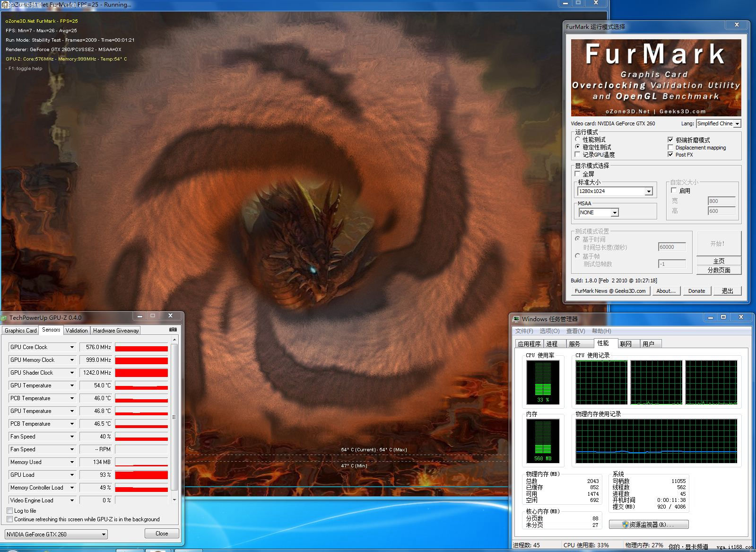Switch to Validation tab in GPU-Z

(x=77, y=331)
